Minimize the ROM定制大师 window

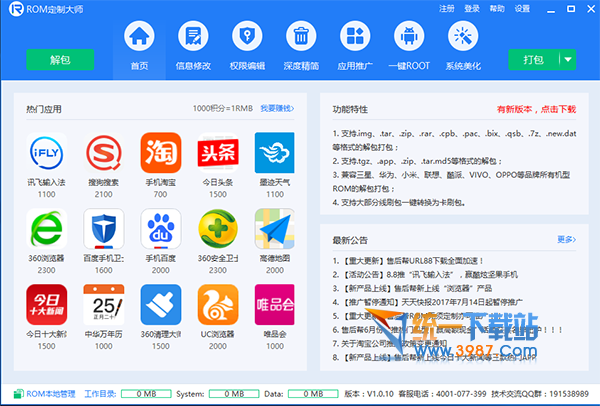click(x=551, y=9)
